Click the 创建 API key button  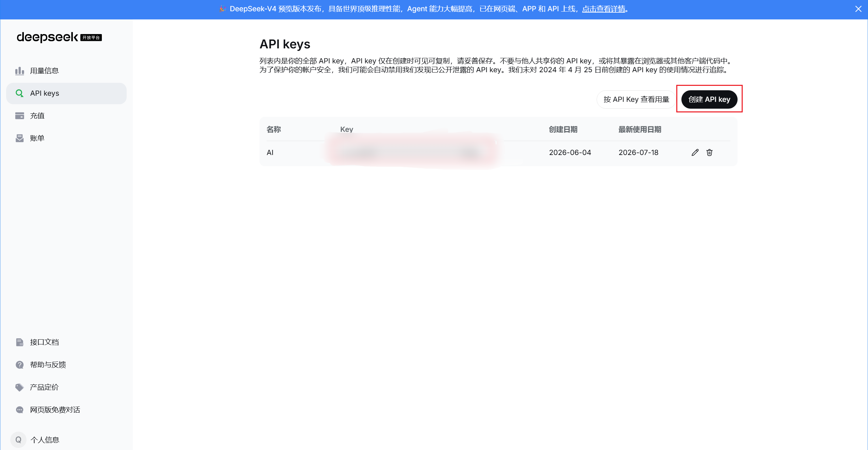[709, 99]
